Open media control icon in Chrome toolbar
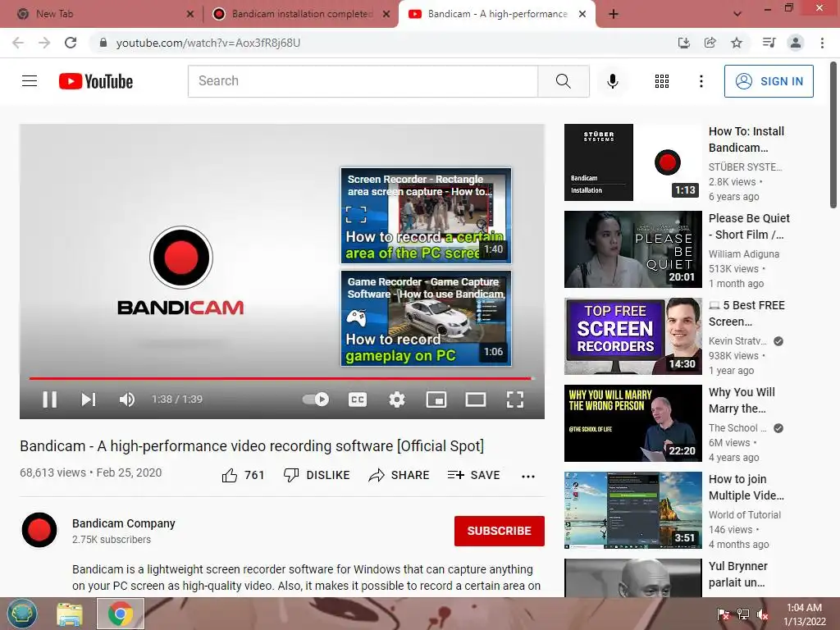This screenshot has width=840, height=630. pyautogui.click(x=769, y=43)
